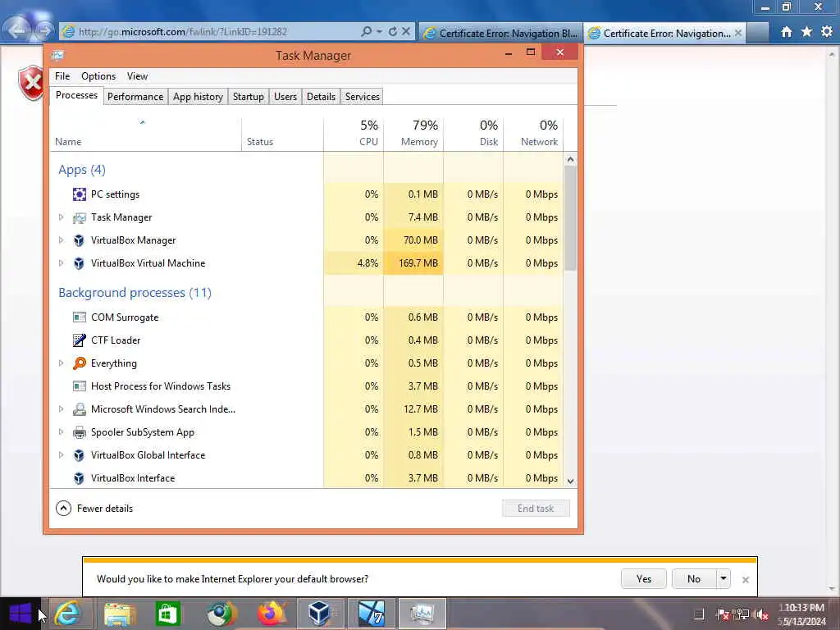Collapse view with Fewer details

tap(94, 509)
